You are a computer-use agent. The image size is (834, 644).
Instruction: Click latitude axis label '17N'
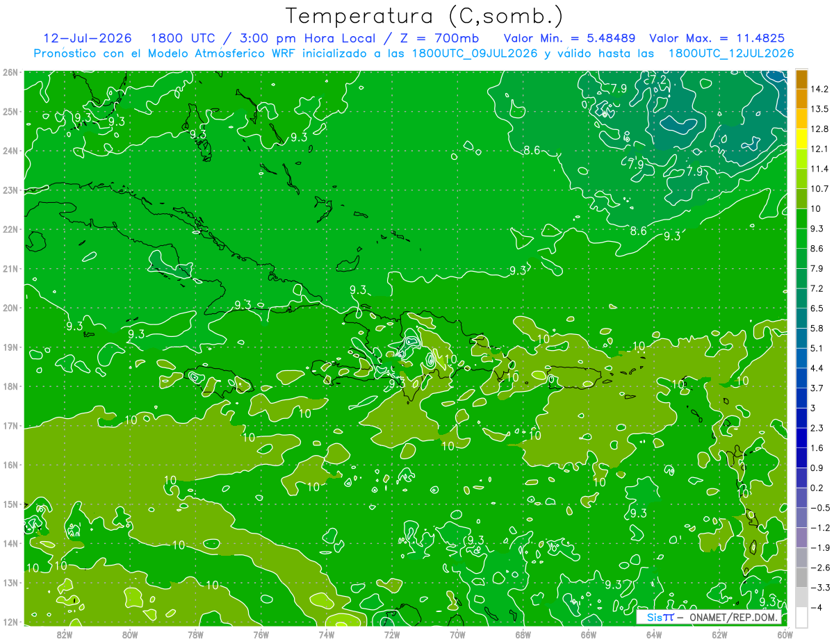point(10,426)
